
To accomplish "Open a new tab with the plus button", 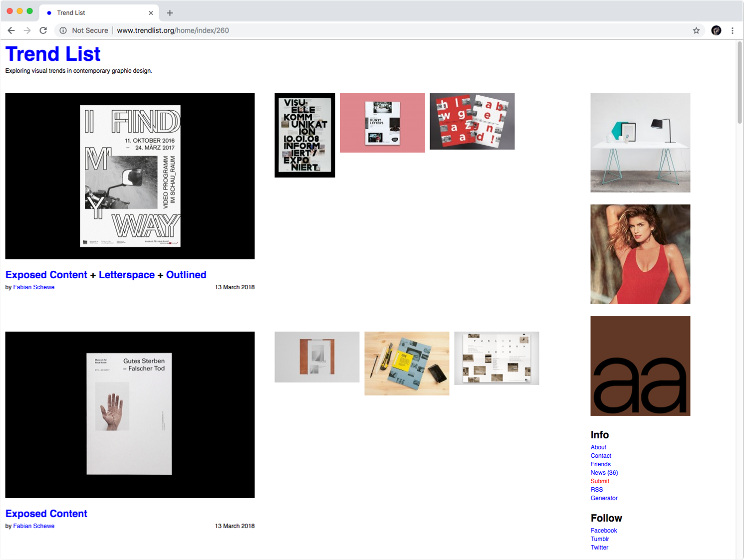I will click(170, 13).
